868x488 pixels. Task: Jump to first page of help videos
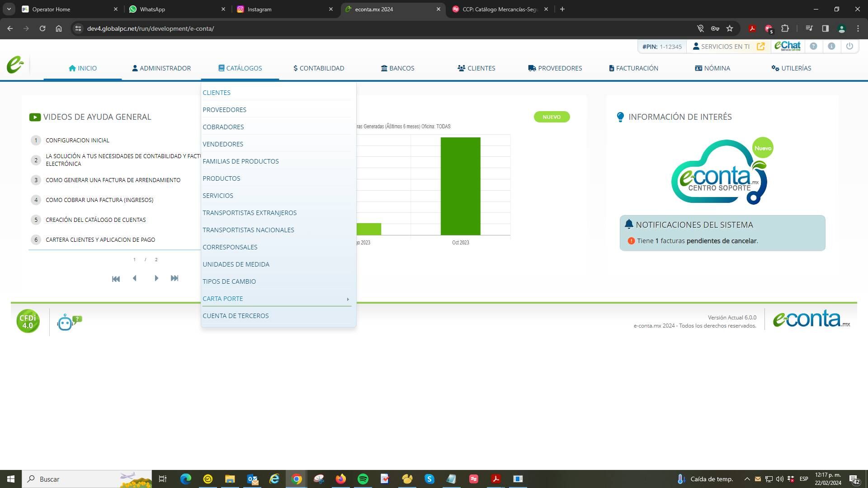point(116,279)
